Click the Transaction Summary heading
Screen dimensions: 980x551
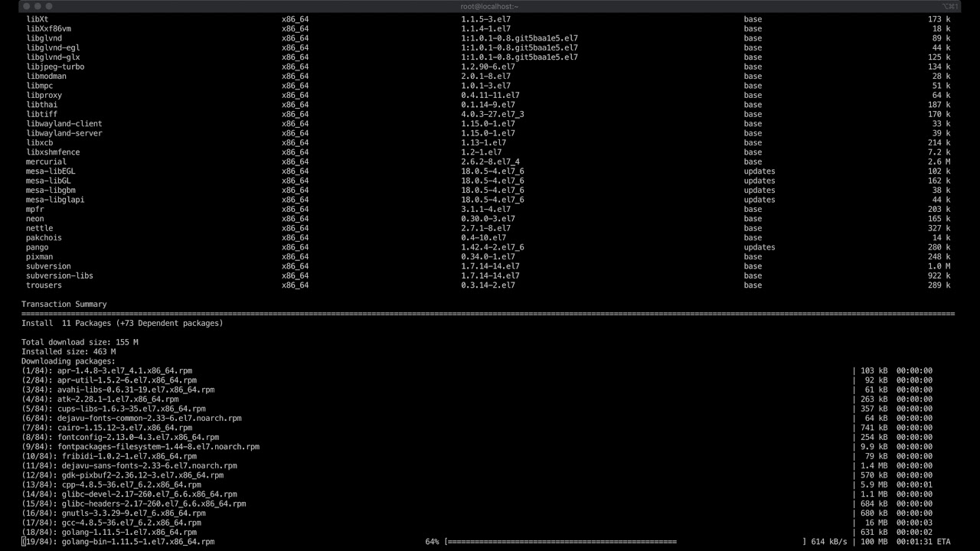pyautogui.click(x=64, y=305)
